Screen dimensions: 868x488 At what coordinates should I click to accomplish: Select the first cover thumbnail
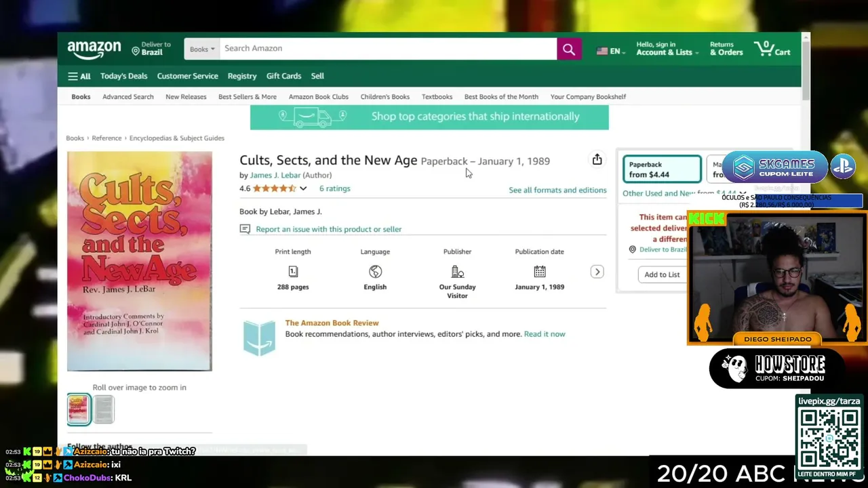[79, 409]
